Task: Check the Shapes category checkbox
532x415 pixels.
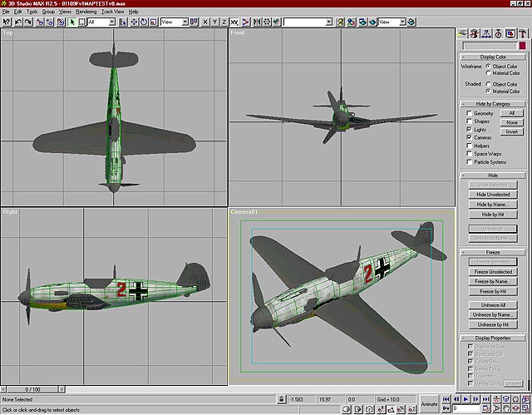Action: pos(469,121)
